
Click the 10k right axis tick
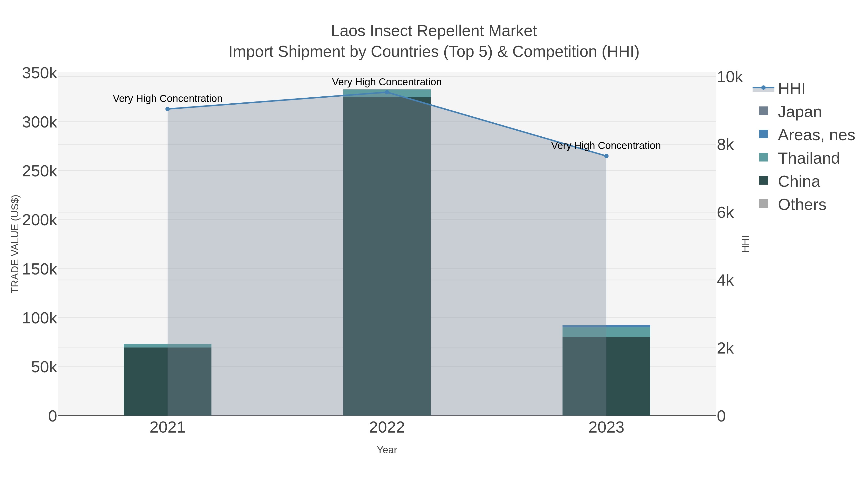730,77
